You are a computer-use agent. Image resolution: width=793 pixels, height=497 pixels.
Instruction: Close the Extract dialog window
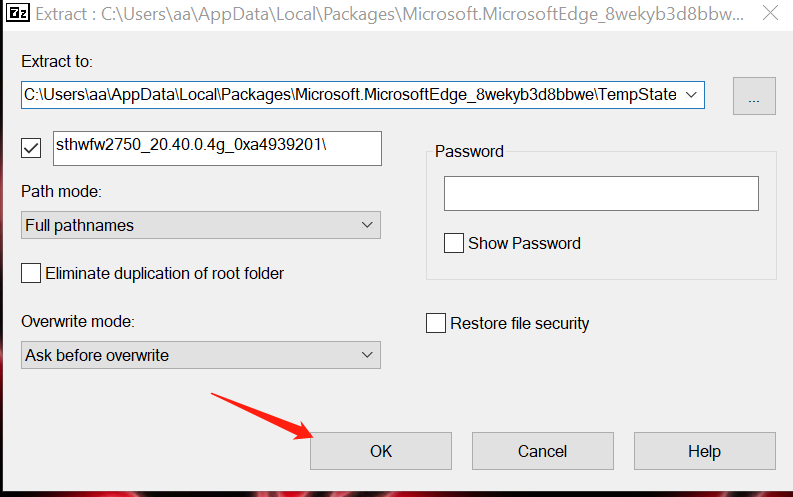click(x=768, y=15)
